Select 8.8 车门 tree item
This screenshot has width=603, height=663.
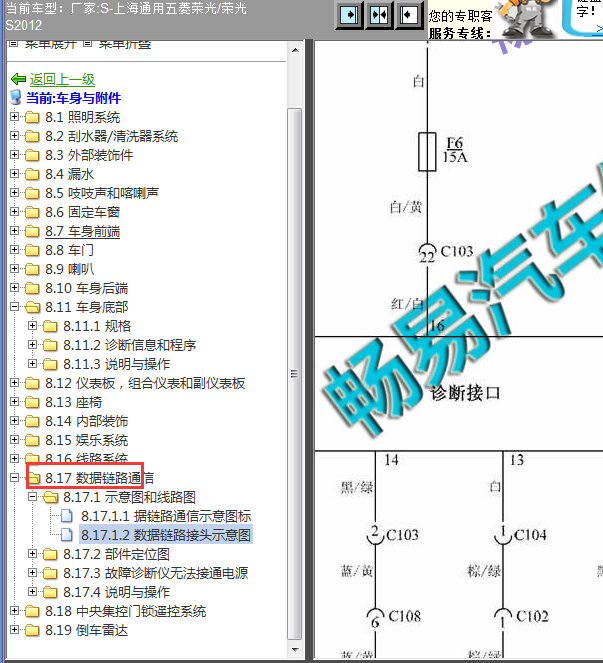[x=69, y=250]
